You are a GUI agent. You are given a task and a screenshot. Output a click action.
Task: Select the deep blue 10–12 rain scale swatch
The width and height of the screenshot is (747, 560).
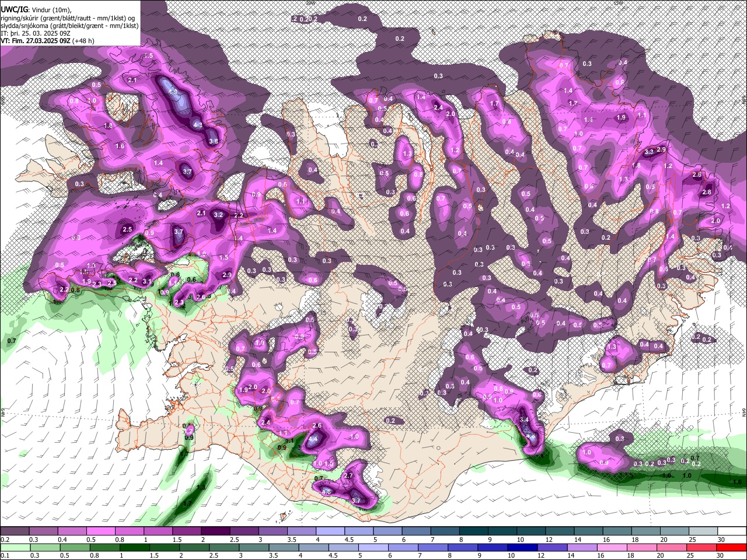[523, 548]
